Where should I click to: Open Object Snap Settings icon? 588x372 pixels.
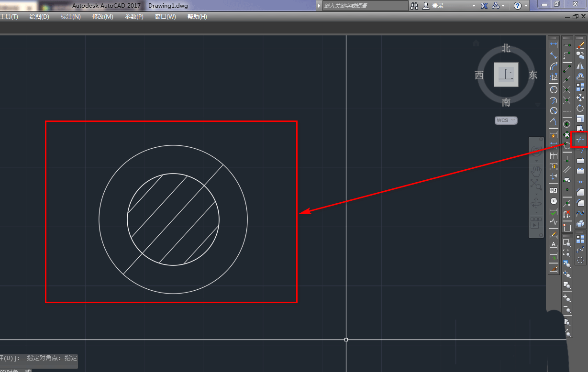[567, 227]
